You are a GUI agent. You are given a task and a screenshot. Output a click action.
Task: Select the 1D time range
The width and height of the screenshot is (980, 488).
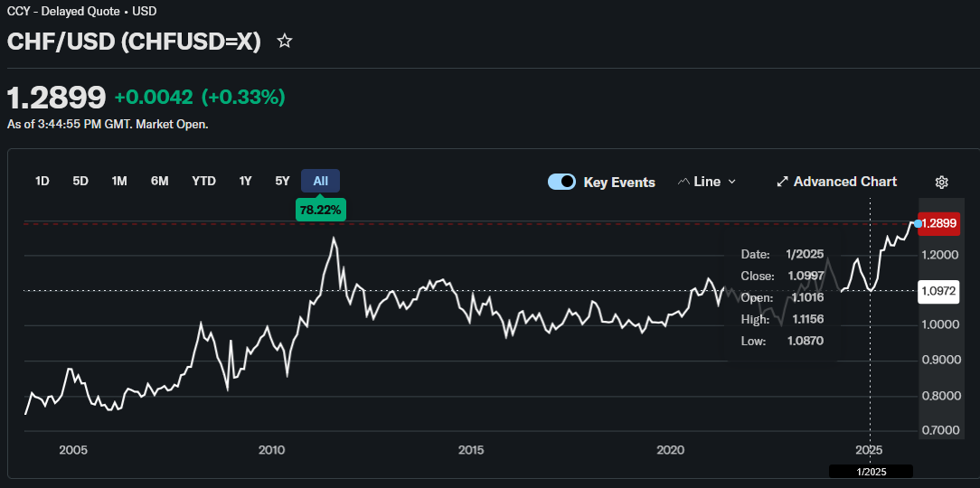click(42, 181)
